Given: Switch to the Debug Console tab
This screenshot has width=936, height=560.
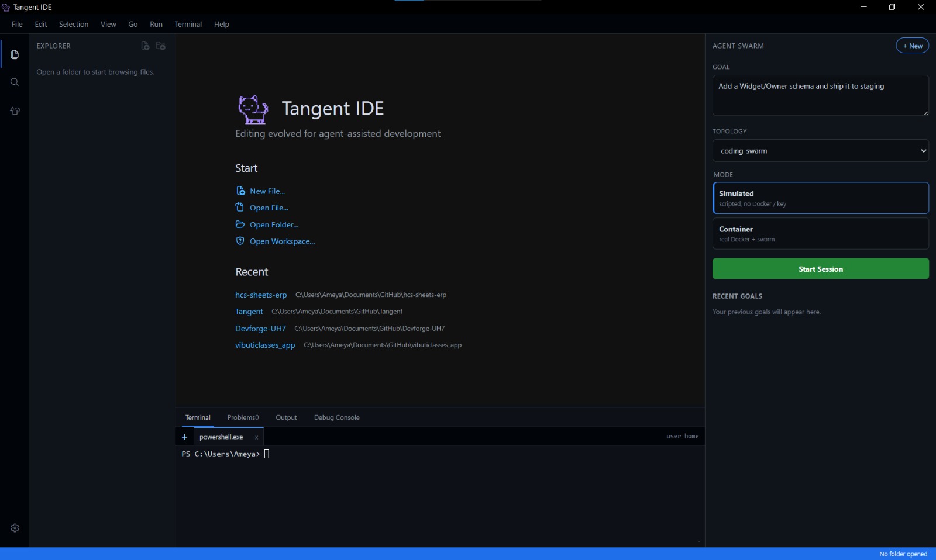Looking at the screenshot, I should [336, 417].
